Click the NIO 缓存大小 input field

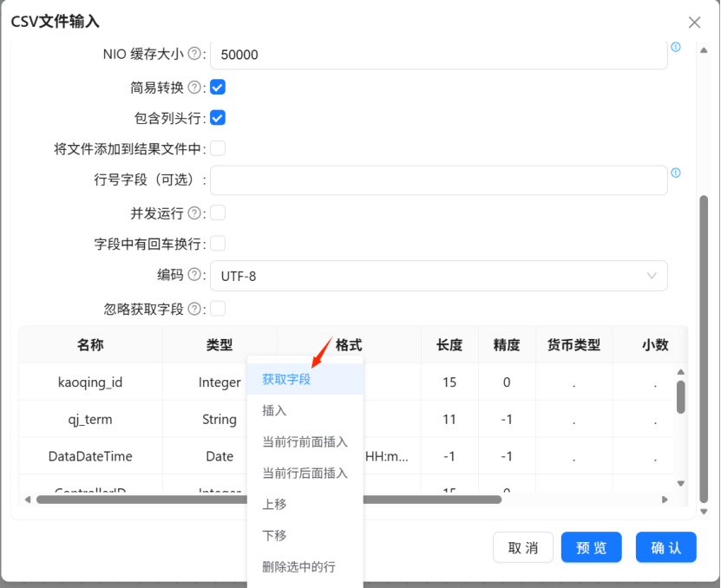pyautogui.click(x=439, y=55)
